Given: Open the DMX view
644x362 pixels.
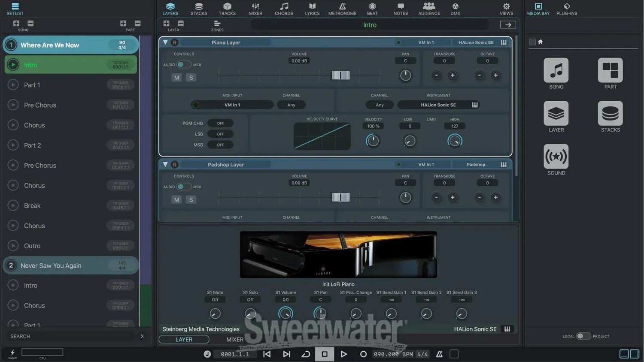Looking at the screenshot, I should coord(455,9).
